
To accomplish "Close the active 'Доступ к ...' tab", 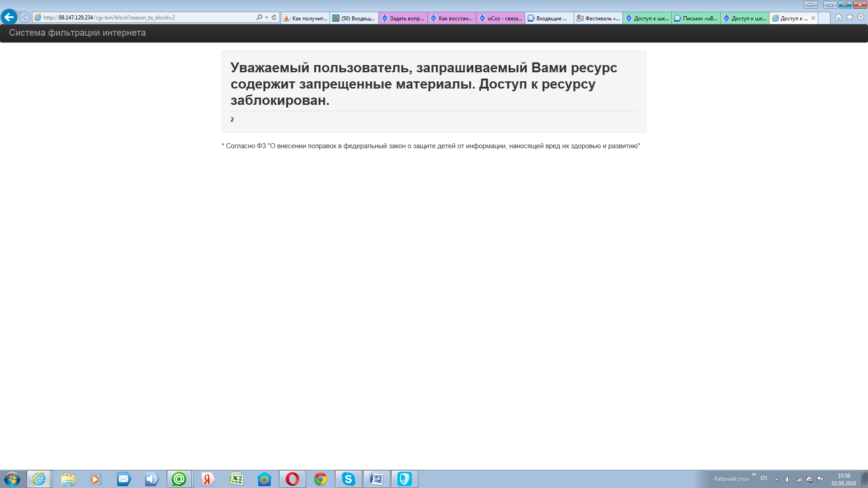I will pos(813,18).
